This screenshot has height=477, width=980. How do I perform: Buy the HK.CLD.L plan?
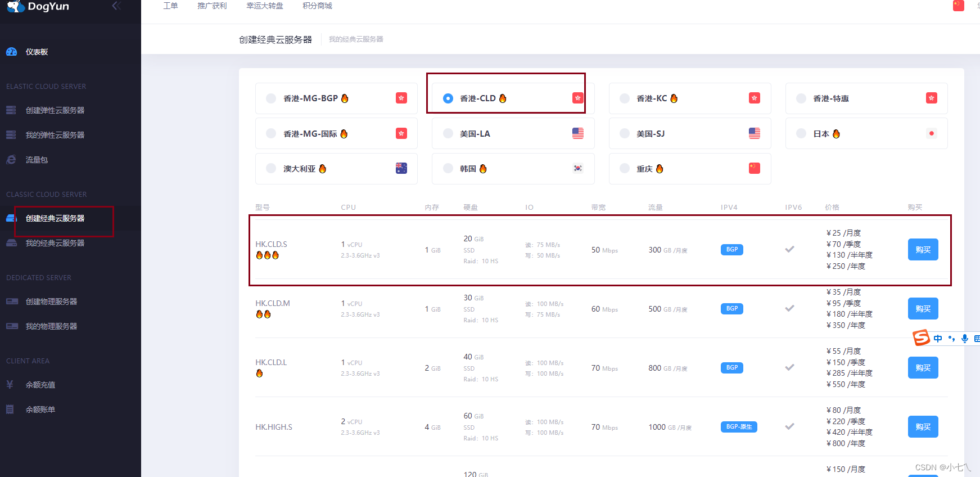pos(923,368)
